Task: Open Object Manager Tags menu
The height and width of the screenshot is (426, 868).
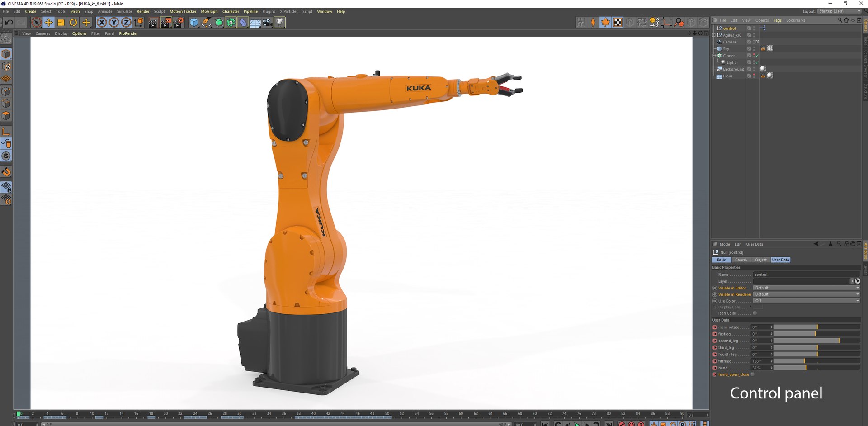Action: point(777,20)
